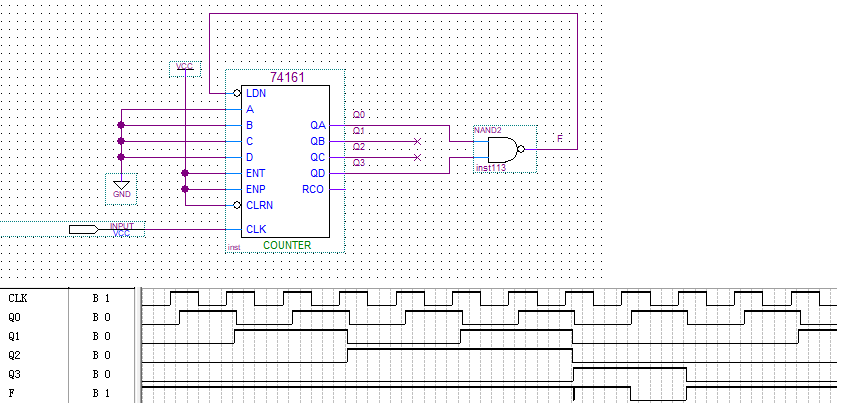Click the CLK pin on counter

click(x=256, y=230)
